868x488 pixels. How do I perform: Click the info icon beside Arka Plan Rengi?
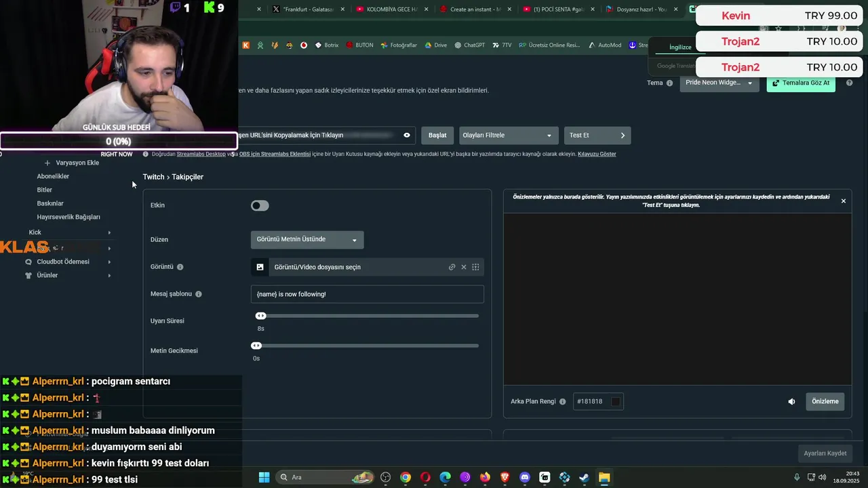pos(562,401)
